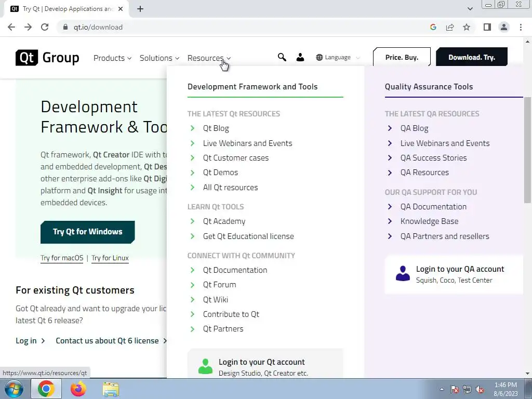Select Contribute to Qt
This screenshot has height=399, width=532.
coord(231,314)
